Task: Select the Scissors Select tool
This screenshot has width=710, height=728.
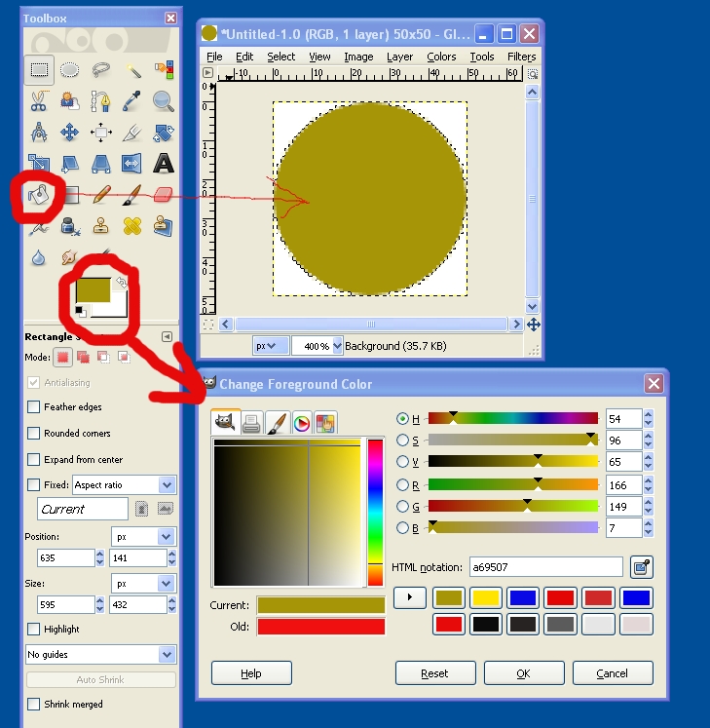Action: click(x=39, y=101)
